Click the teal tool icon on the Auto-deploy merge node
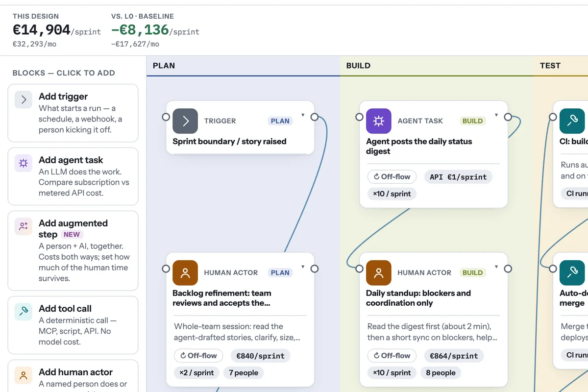Screen dimensions: 588x392 pos(572,273)
